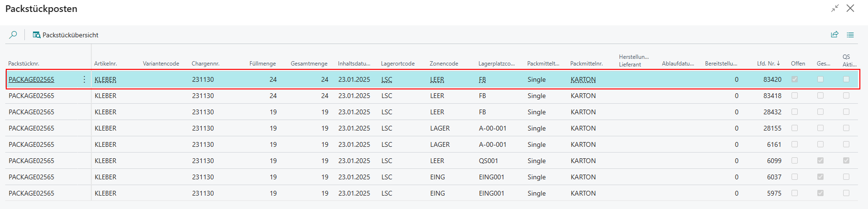
Task: Open the Packstücknr. column header menu
Action: coord(24,64)
